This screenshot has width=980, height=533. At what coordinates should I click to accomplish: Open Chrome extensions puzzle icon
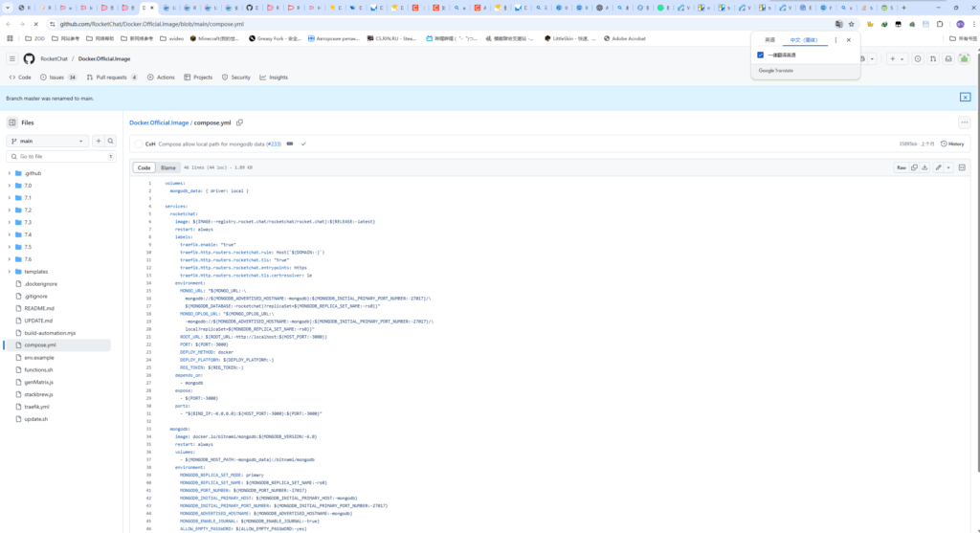click(x=940, y=24)
